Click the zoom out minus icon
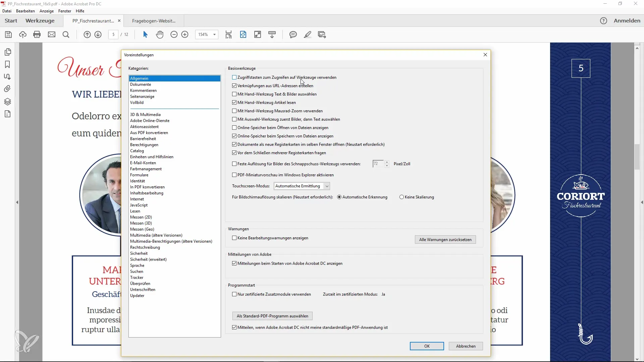This screenshot has width=644, height=362. pos(174,35)
